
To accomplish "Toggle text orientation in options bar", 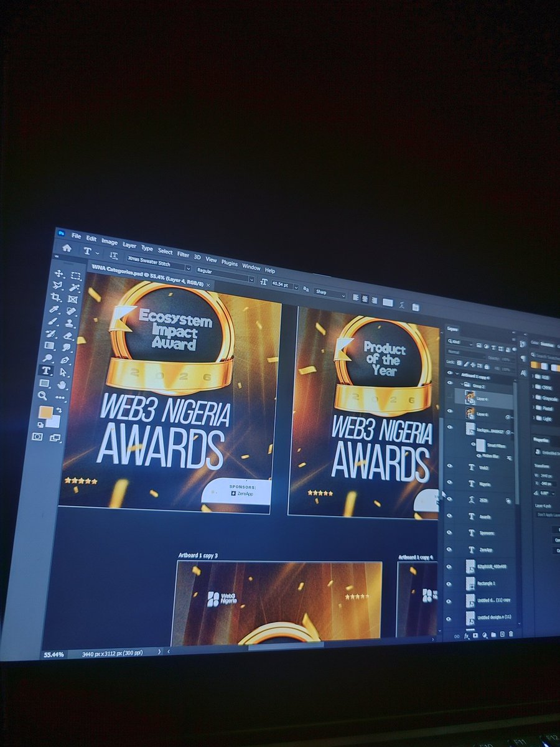I will [x=114, y=255].
